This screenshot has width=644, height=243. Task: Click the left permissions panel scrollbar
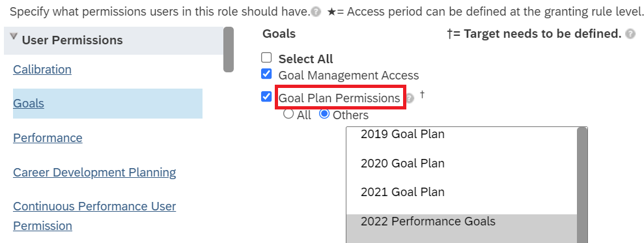229,50
